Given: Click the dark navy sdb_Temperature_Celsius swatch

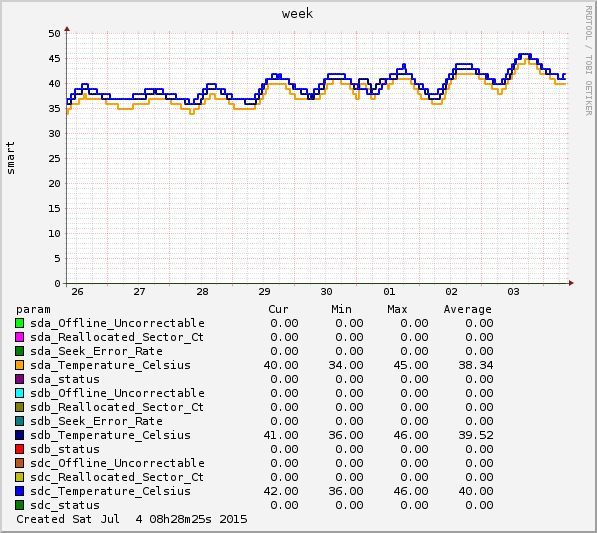Looking at the screenshot, I should (19, 435).
